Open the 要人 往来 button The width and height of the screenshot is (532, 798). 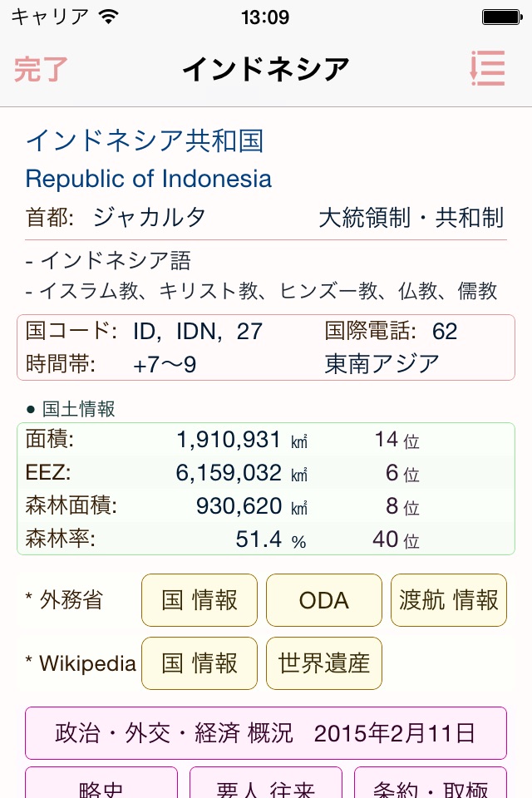266,786
